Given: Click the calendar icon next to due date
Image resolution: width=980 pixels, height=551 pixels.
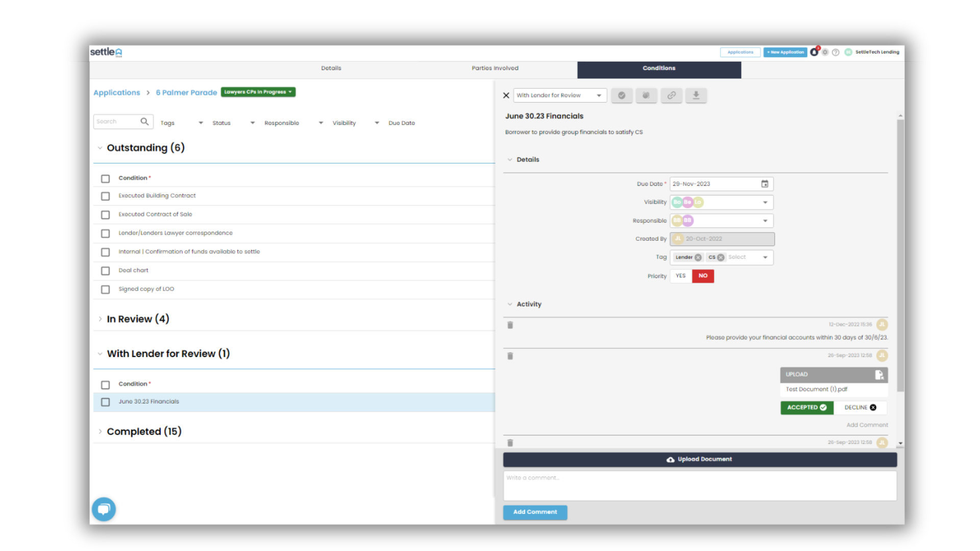Looking at the screenshot, I should tap(765, 184).
